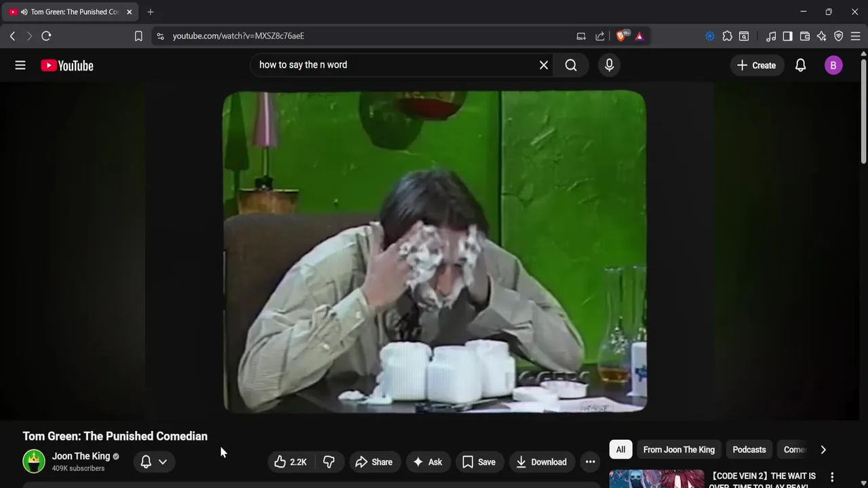Open the music note playlist icon
This screenshot has height=488, width=868.
tap(771, 36)
